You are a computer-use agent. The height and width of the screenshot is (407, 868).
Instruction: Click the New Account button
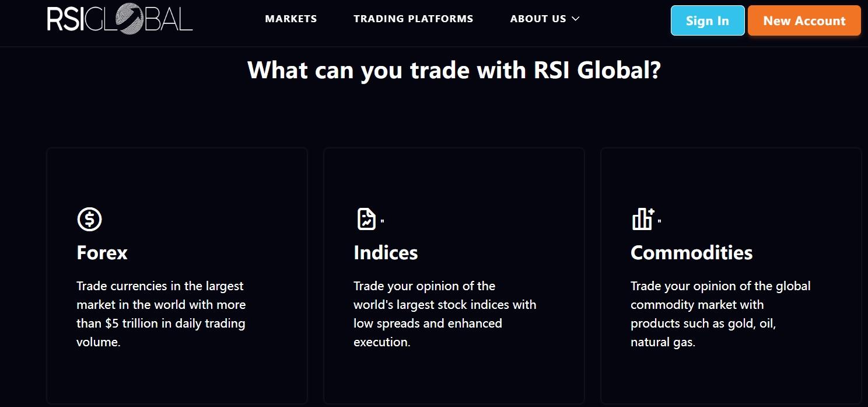point(804,20)
